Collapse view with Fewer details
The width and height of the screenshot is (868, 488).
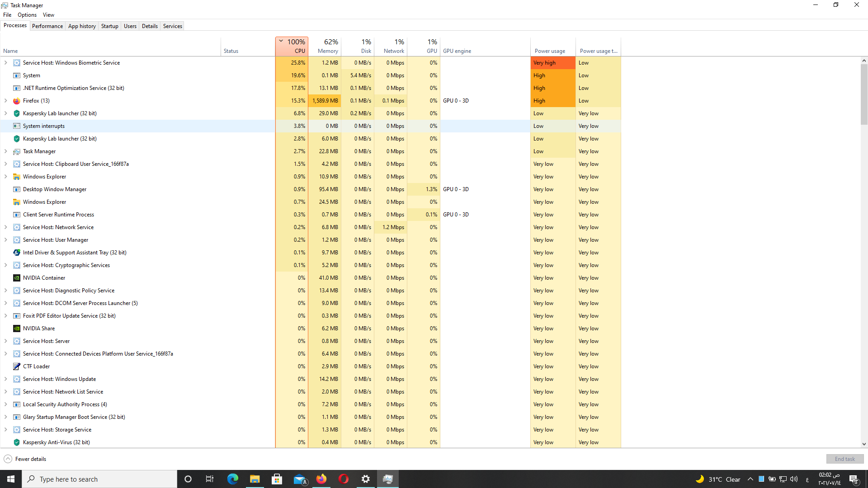[25, 459]
